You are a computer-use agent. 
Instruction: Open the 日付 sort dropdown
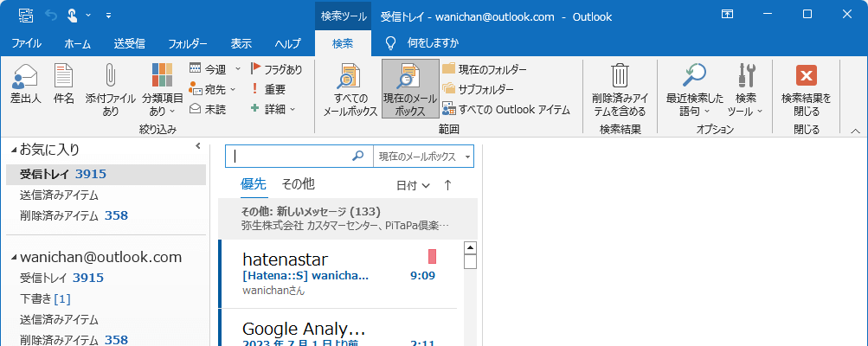click(x=413, y=185)
